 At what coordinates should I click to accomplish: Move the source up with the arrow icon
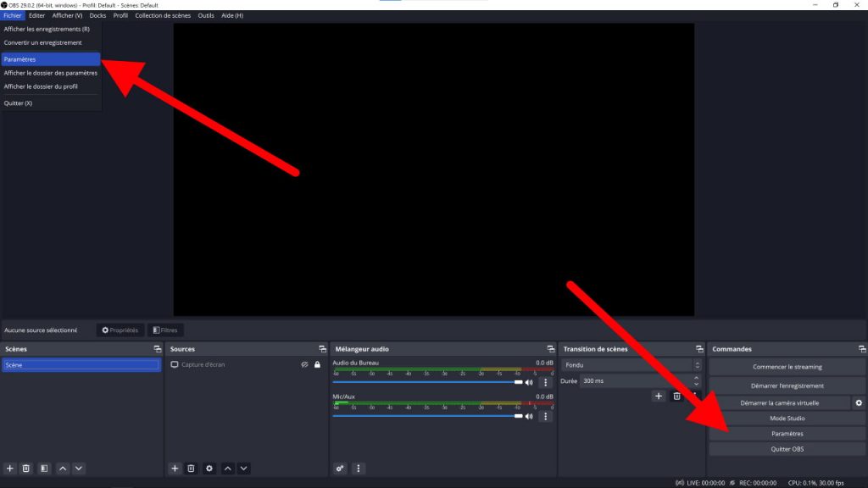(x=226, y=468)
